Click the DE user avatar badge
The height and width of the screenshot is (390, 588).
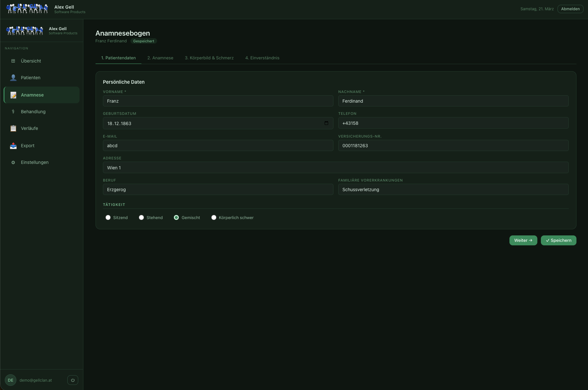pos(11,380)
